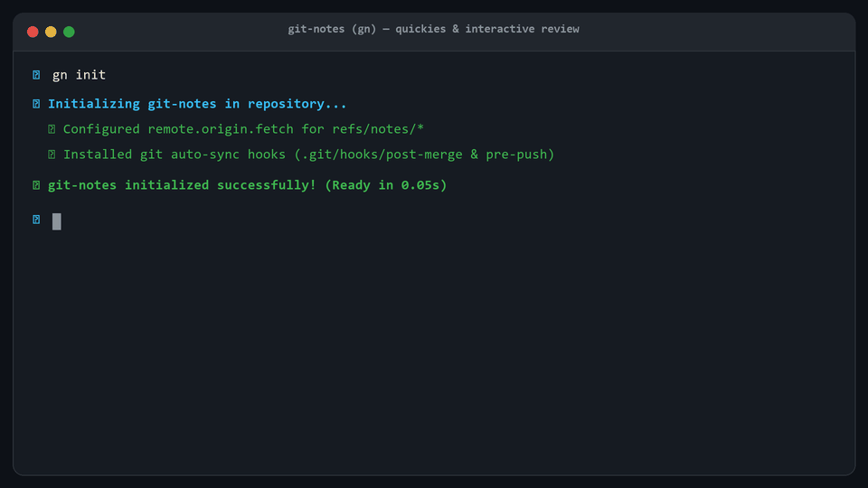Click the 'gn init' command text
This screenshot has width=868, height=488.
pyautogui.click(x=79, y=75)
